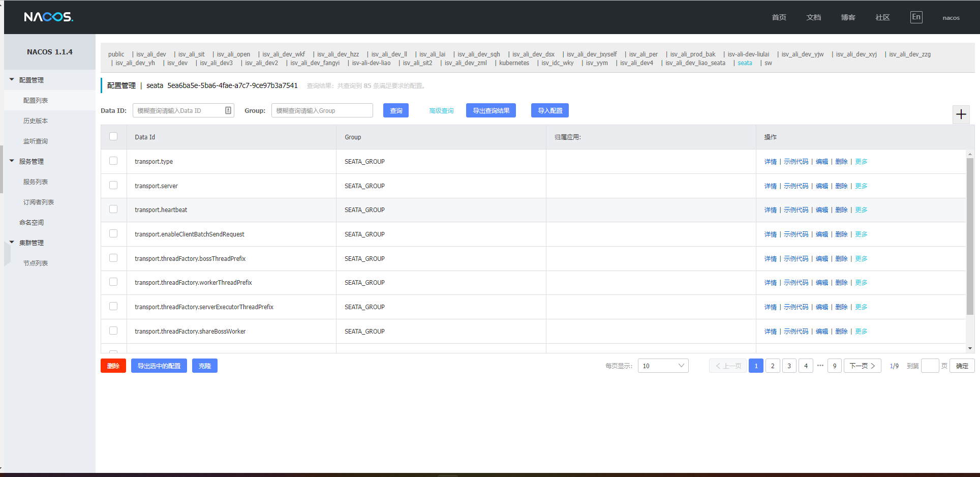The height and width of the screenshot is (477, 980).
Task: Open 详情 for transport.type
Action: pyautogui.click(x=771, y=162)
